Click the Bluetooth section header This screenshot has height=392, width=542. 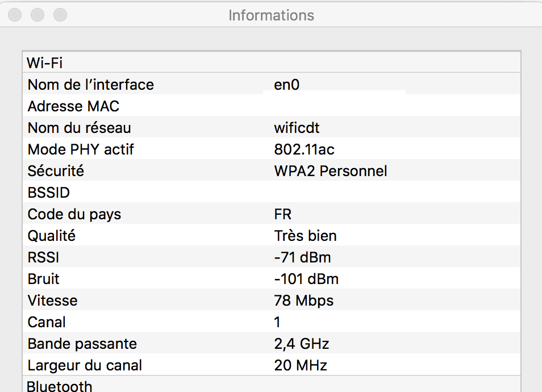pos(272,385)
